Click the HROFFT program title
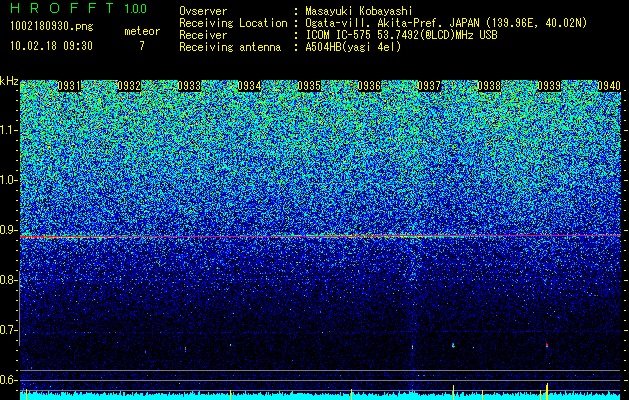The width and height of the screenshot is (629, 400). (x=62, y=8)
